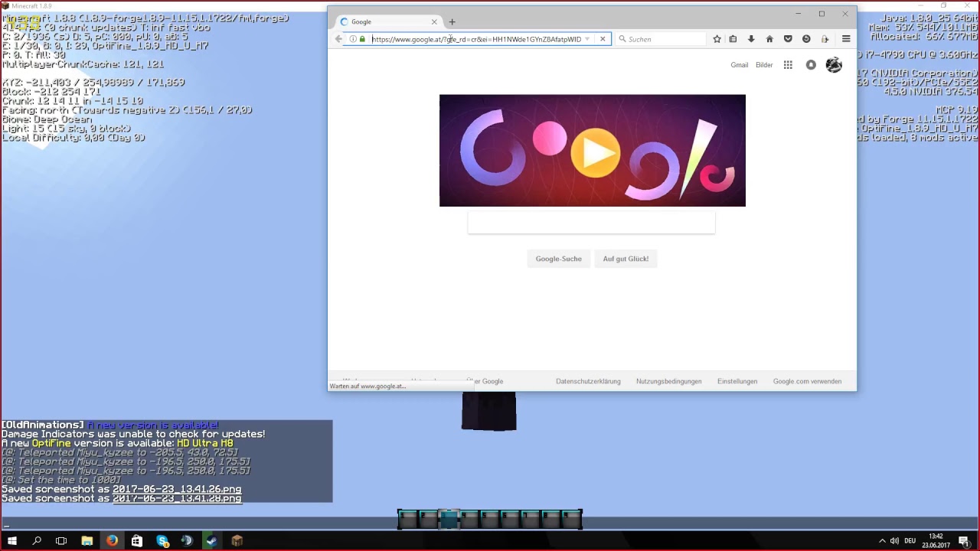The image size is (980, 551).
Task: Open the Windows Start menu
Action: tap(11, 541)
